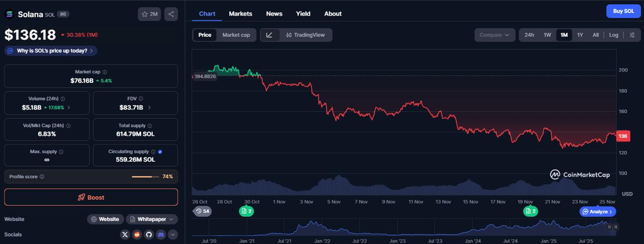
Task: Set chart range to 1M
Action: tap(564, 35)
